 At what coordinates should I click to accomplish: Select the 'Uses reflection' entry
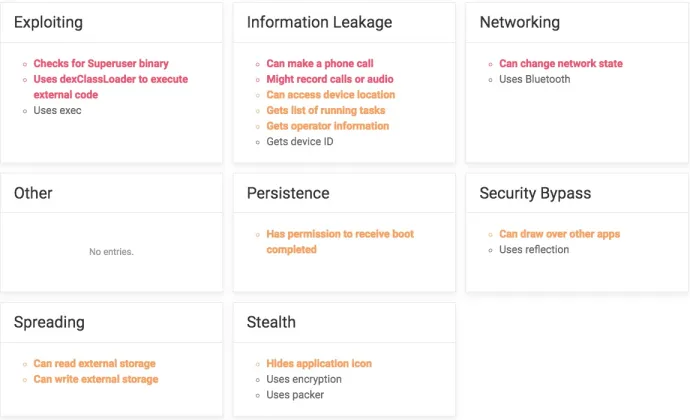coord(534,250)
